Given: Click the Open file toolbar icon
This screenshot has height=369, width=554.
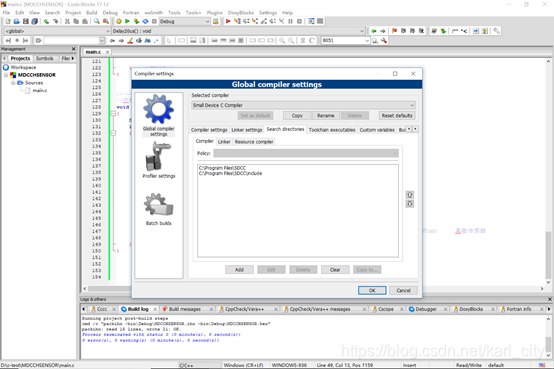Looking at the screenshot, I should pos(17,22).
